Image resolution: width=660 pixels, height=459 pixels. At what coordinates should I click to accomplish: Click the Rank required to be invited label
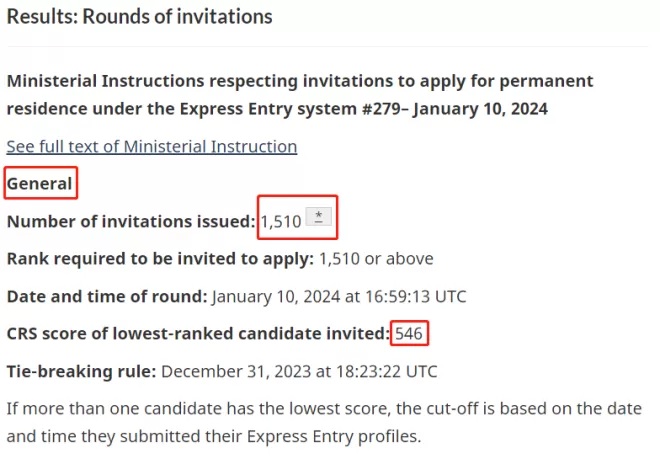coord(160,259)
